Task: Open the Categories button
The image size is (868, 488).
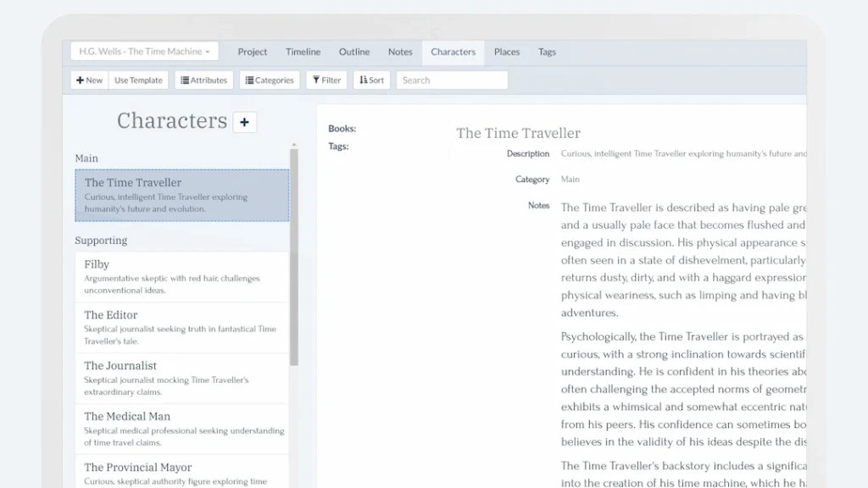Action: (x=270, y=80)
